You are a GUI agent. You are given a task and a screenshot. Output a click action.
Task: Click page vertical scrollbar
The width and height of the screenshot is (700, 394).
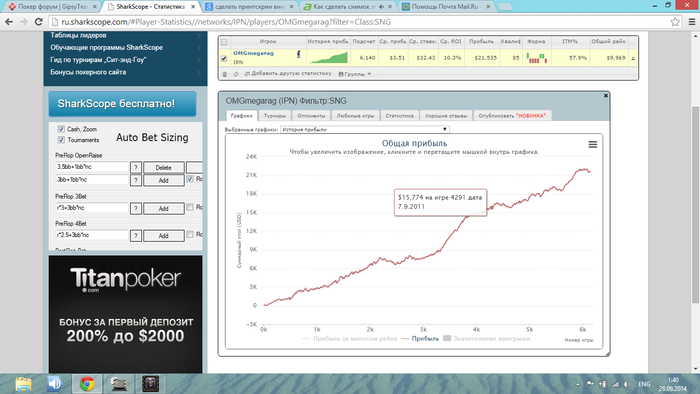pos(695,205)
